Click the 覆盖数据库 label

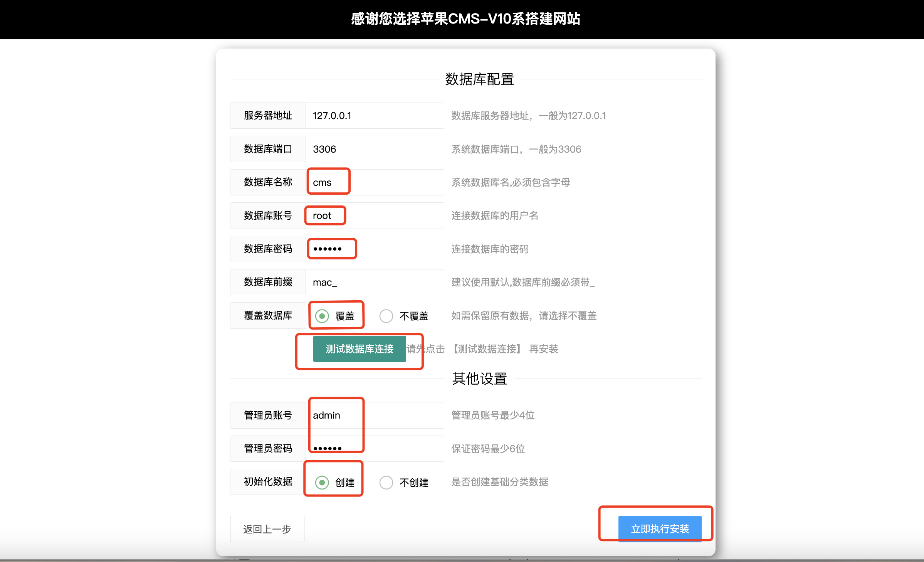268,316
